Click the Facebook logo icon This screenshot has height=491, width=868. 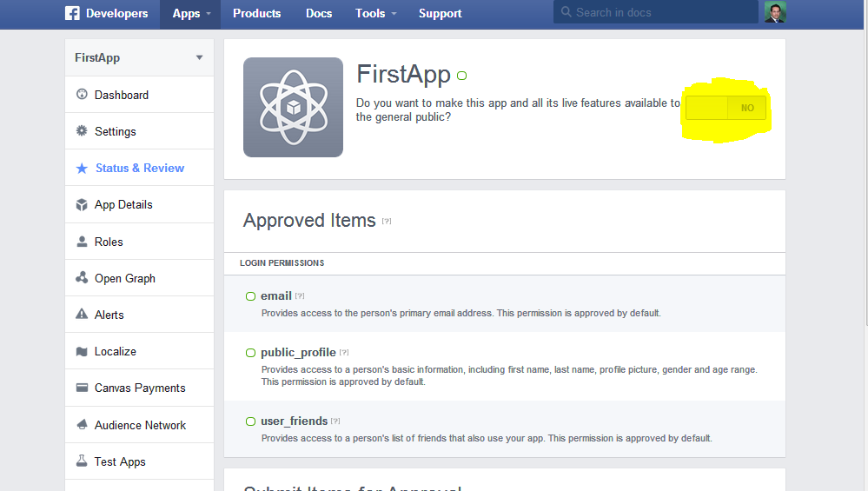point(72,13)
